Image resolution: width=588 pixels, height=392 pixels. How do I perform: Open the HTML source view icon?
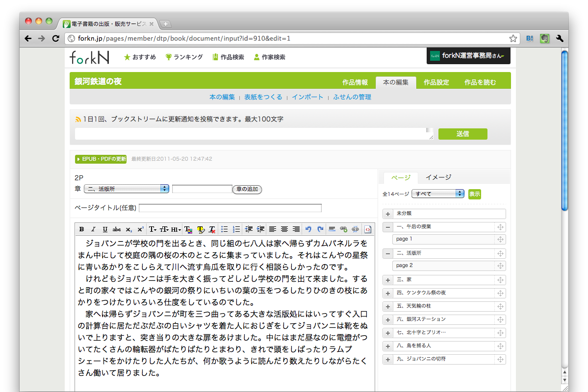coord(368,229)
